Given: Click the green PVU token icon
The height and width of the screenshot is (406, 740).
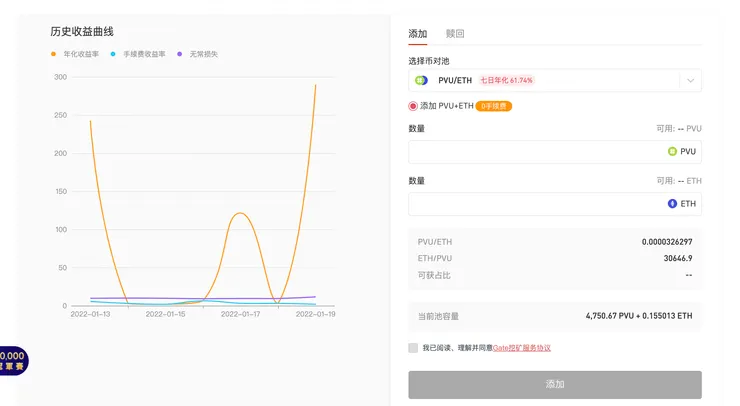Looking at the screenshot, I should point(673,152).
